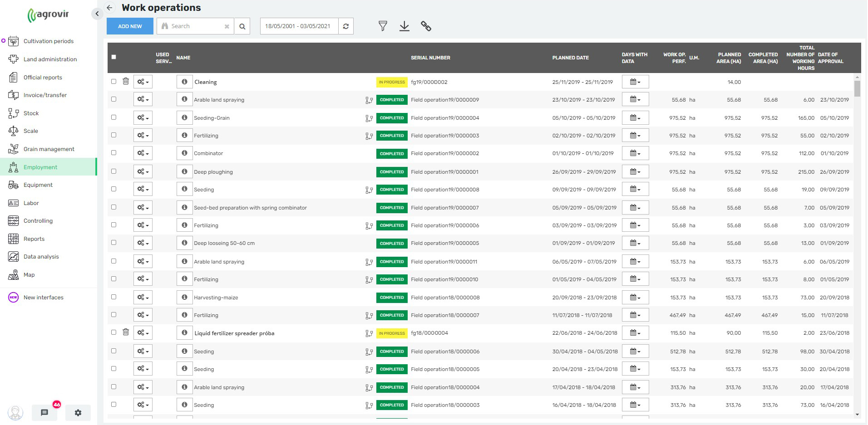
Task: Open settings gear at bottom of sidebar
Action: pyautogui.click(x=78, y=412)
